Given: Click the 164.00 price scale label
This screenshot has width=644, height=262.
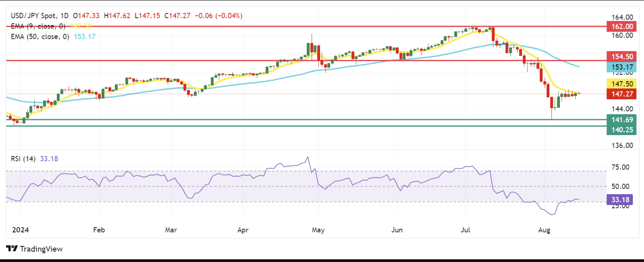Looking at the screenshot, I should [x=622, y=17].
